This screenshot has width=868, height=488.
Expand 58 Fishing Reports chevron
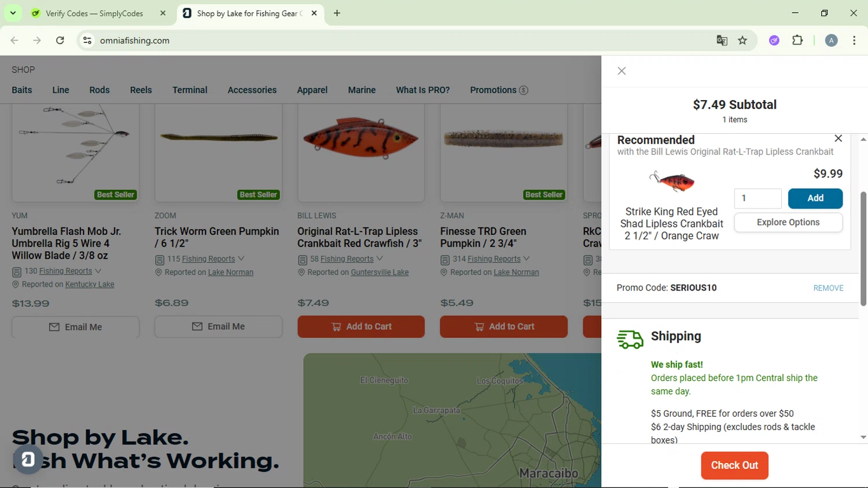[x=380, y=259]
